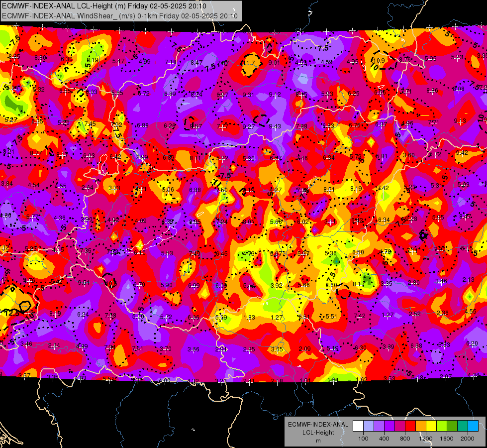
Task: Click the legend tick label 1200
Action: coord(425,439)
